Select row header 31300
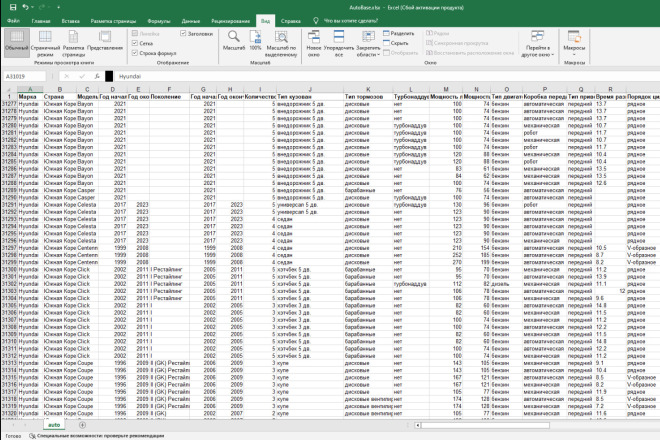 (9, 269)
